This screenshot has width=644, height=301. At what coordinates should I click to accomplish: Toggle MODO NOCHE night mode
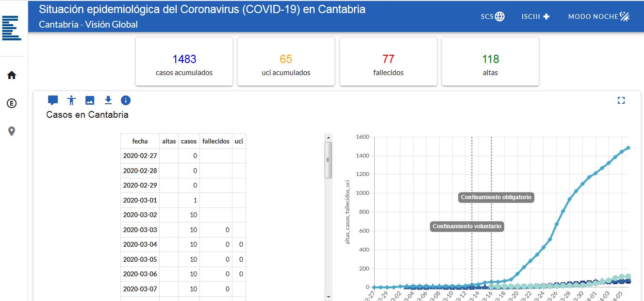tap(599, 16)
